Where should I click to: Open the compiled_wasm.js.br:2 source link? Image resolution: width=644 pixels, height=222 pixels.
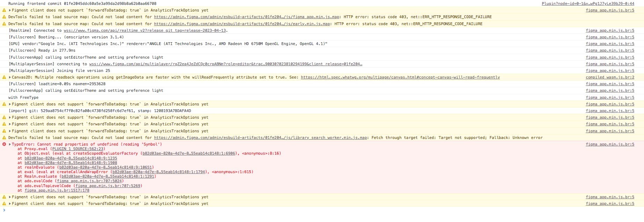click(x=610, y=77)
